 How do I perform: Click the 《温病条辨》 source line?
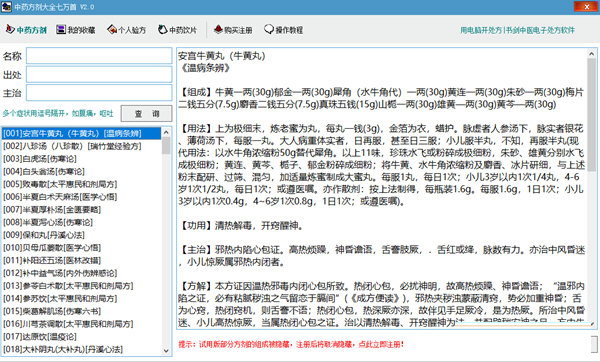(205, 68)
